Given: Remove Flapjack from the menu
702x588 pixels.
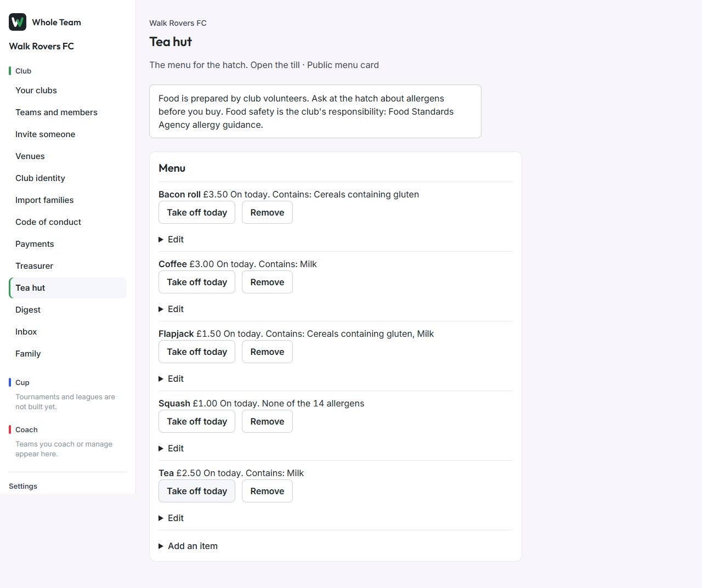Looking at the screenshot, I should (x=267, y=352).
